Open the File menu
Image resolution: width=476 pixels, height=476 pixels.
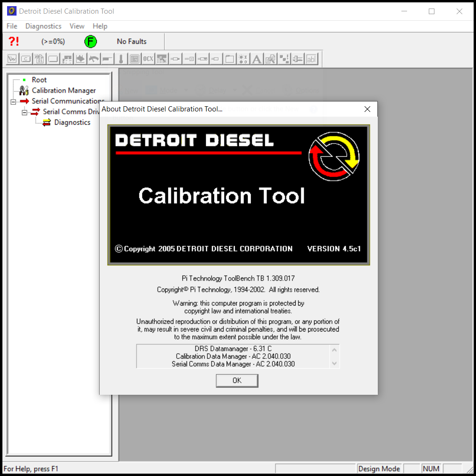coord(12,26)
